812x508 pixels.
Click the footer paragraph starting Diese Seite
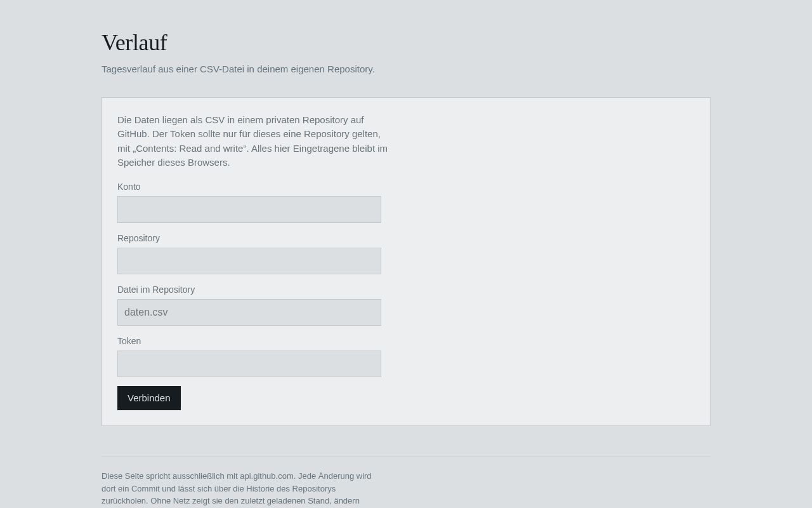(237, 489)
